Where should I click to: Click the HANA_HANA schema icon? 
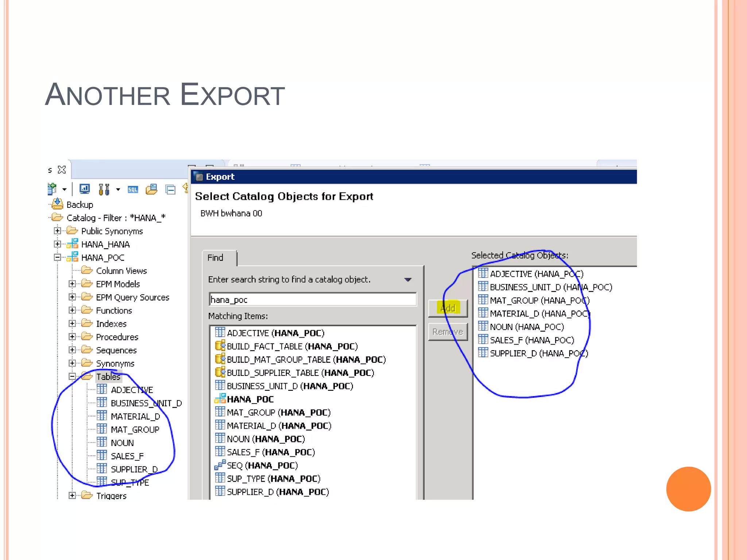(x=73, y=244)
